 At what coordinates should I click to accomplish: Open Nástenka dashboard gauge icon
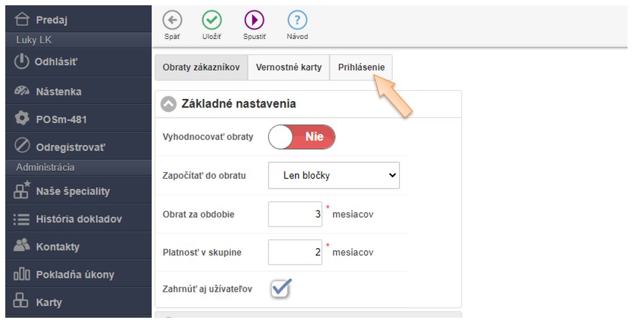point(22,92)
